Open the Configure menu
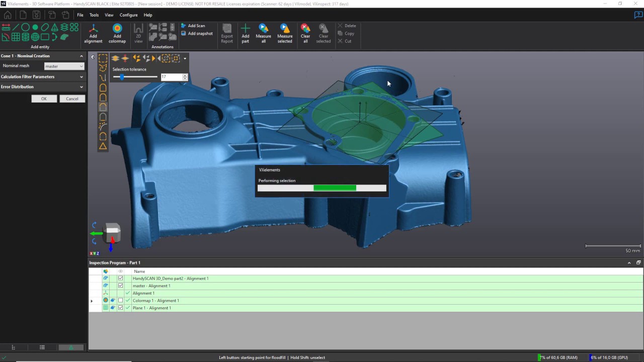The image size is (644, 362). point(128,15)
